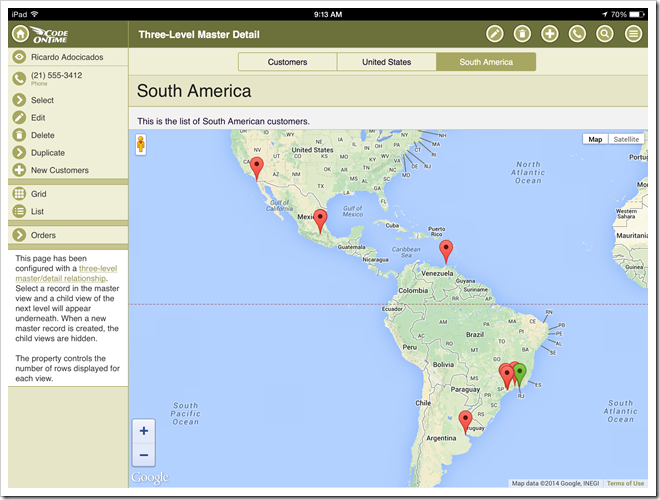This screenshot has width=660, height=500.
Task: Click the red marker over Mexico
Action: (x=320, y=220)
